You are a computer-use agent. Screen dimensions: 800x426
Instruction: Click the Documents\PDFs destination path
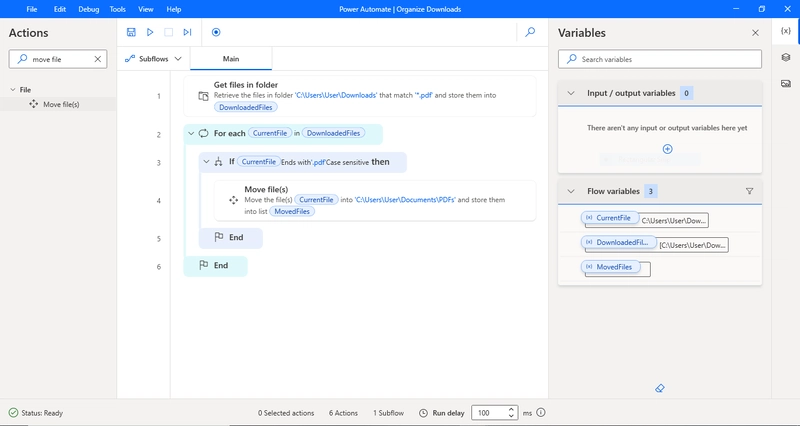click(x=405, y=200)
